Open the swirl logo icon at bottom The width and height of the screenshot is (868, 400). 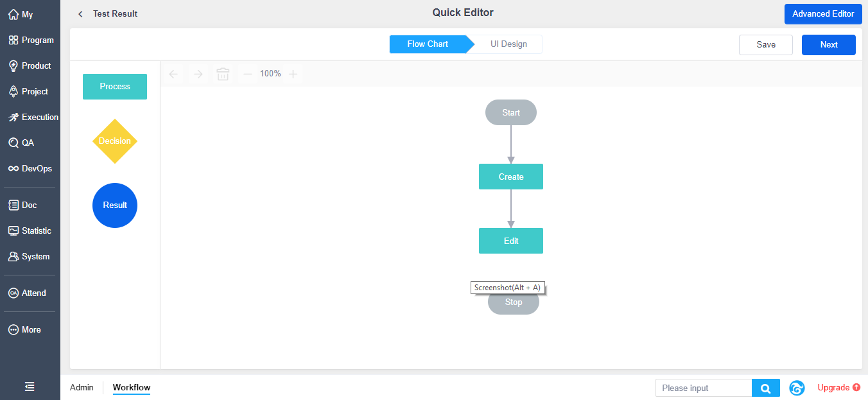pyautogui.click(x=797, y=388)
